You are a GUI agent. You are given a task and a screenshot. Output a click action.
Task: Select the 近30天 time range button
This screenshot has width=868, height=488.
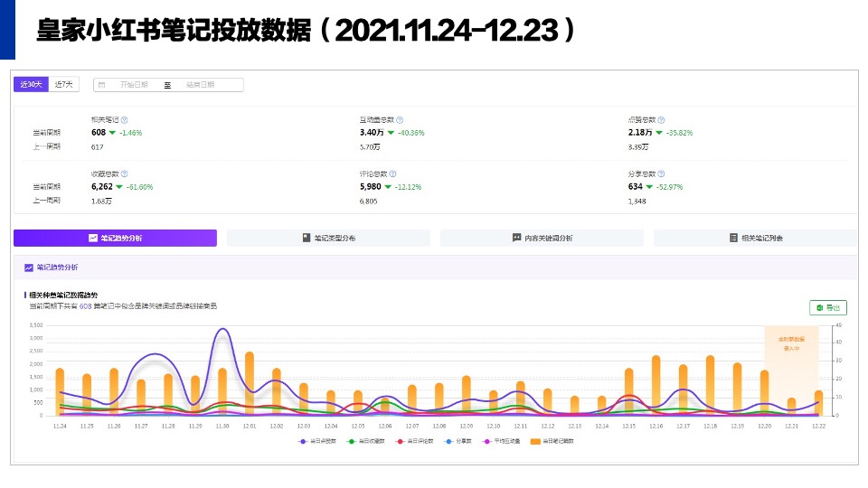coord(31,84)
